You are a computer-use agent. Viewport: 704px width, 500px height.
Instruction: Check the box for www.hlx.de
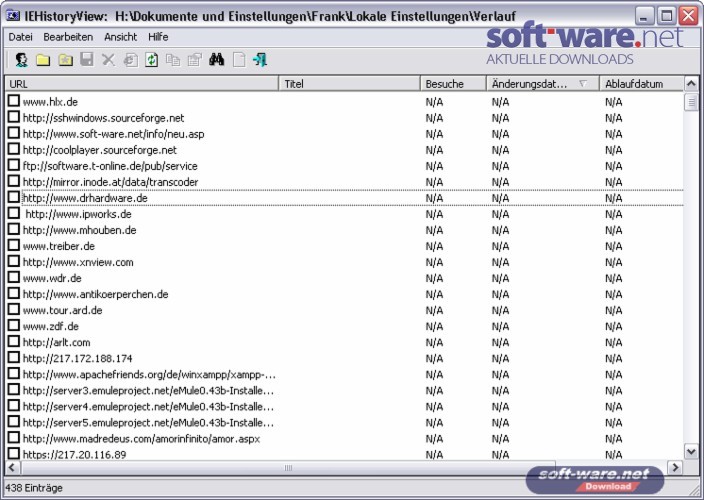pos(14,101)
